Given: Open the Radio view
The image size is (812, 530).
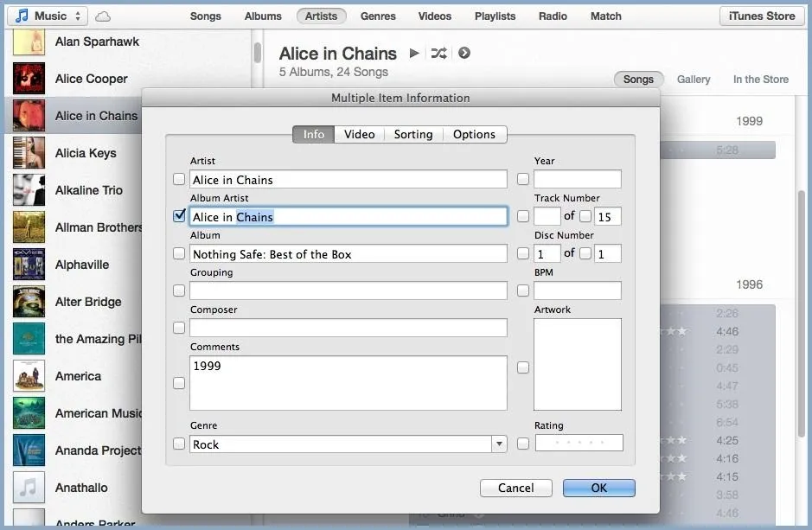Looking at the screenshot, I should pyautogui.click(x=553, y=16).
